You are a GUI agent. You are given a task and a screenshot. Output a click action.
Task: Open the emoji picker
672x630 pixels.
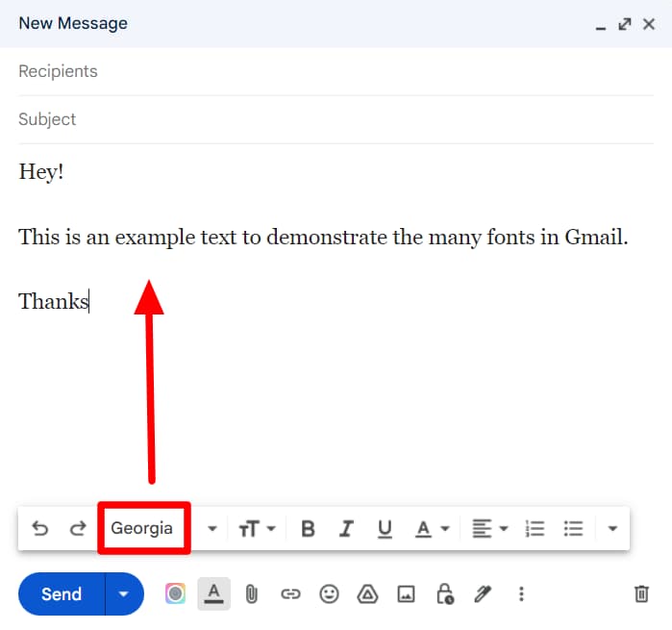point(329,594)
